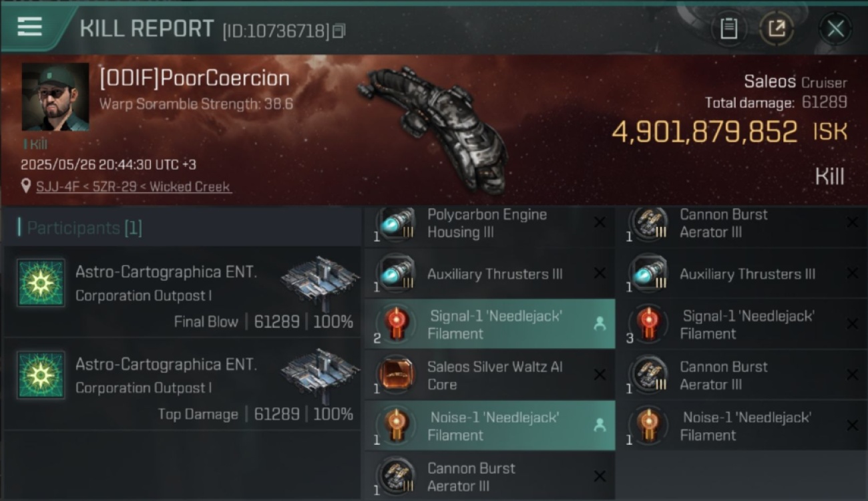Select right column Noise-1 'Needlejack' Filament
Screen dimensions: 868x501
(740, 426)
